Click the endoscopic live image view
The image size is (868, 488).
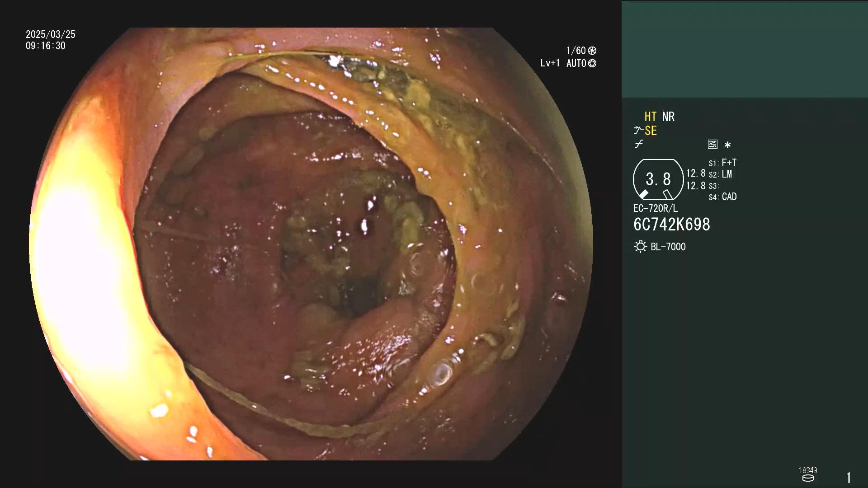[311, 244]
